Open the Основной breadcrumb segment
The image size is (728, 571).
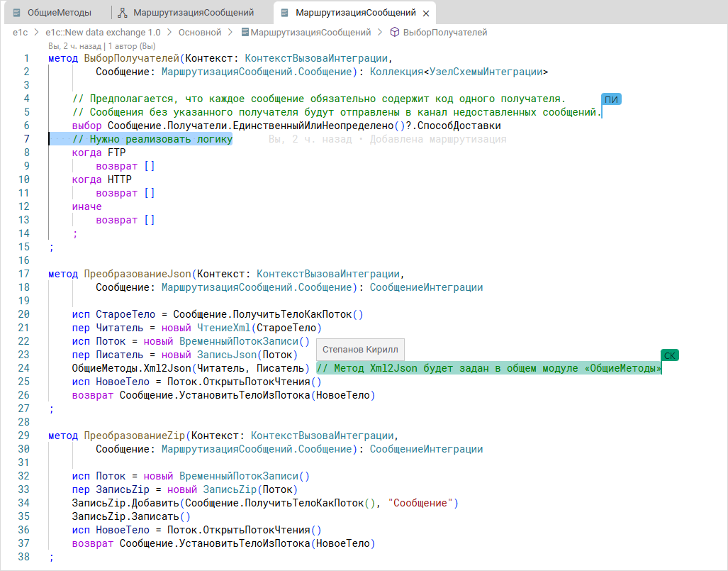[x=199, y=33]
